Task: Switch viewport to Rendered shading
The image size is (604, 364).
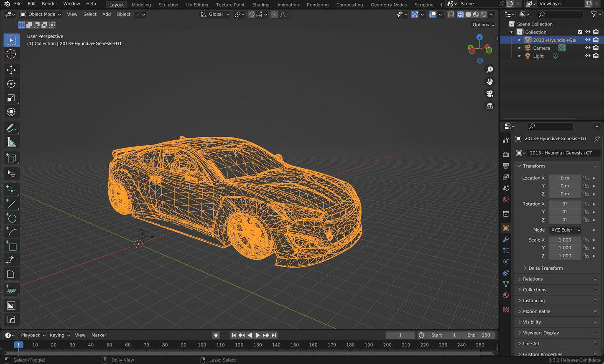Action: pos(484,14)
